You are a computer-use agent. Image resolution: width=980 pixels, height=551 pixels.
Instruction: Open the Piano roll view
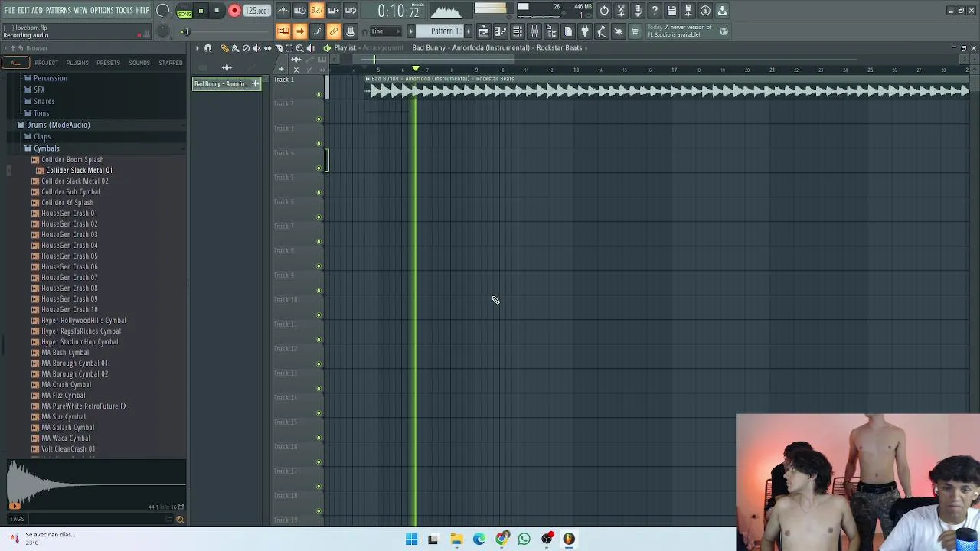tap(501, 31)
